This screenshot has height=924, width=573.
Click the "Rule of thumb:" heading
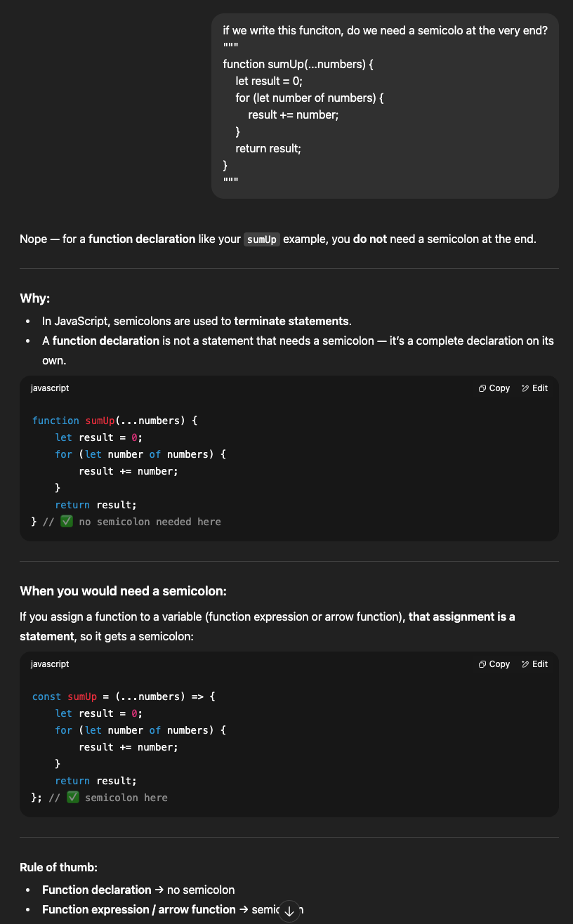(x=59, y=868)
